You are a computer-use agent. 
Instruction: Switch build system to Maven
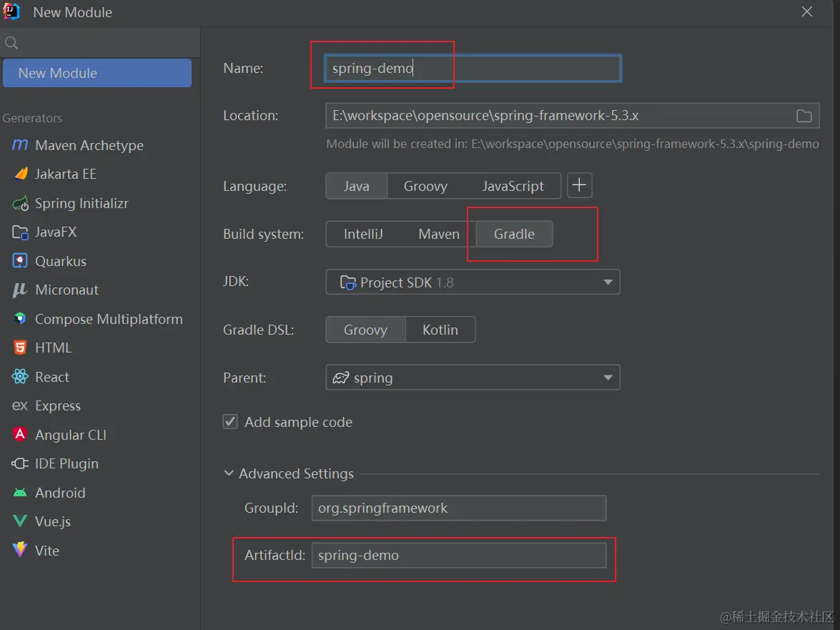coord(438,235)
